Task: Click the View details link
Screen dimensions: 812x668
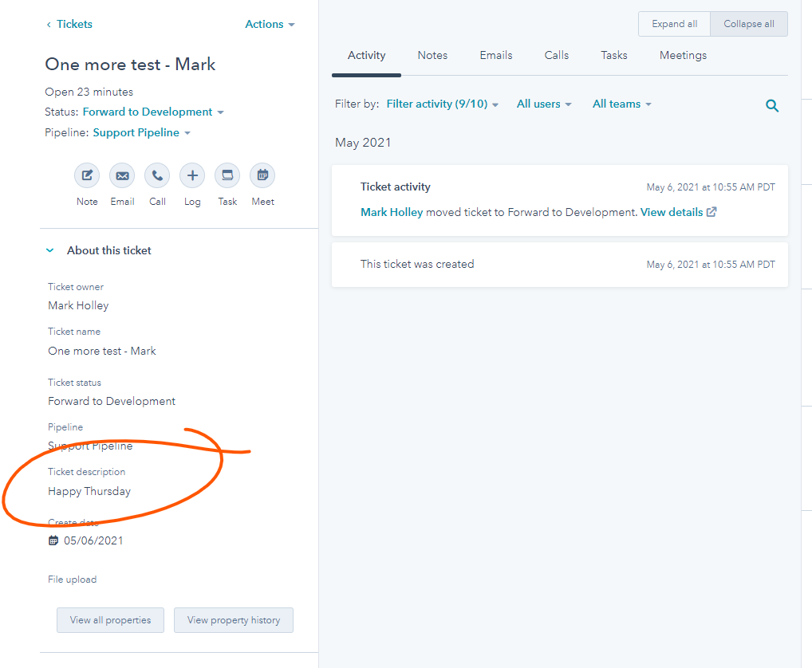Action: click(x=678, y=213)
